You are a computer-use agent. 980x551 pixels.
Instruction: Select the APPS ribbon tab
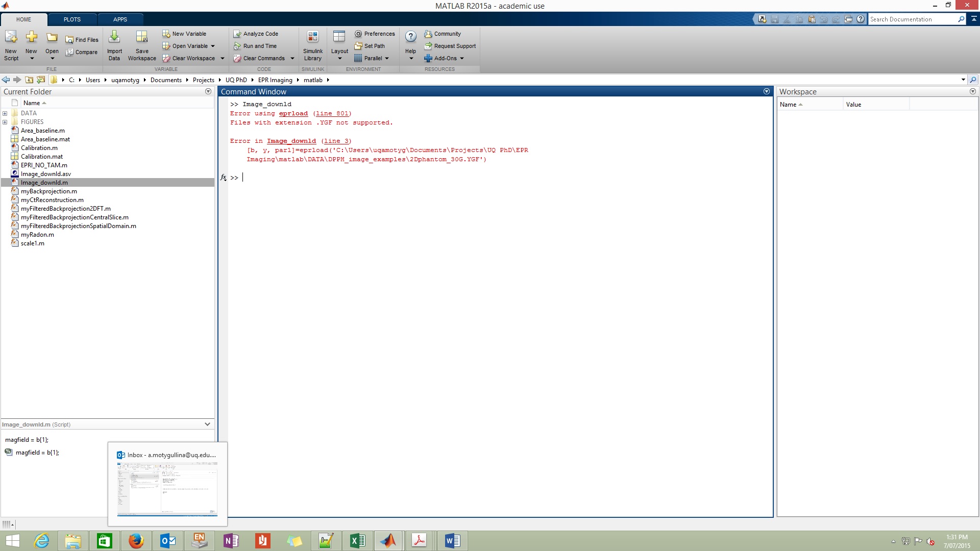pos(120,19)
